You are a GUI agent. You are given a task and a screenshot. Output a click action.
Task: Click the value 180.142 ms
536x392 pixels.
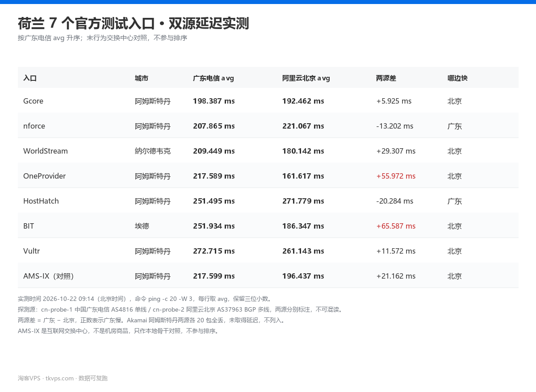303,151
